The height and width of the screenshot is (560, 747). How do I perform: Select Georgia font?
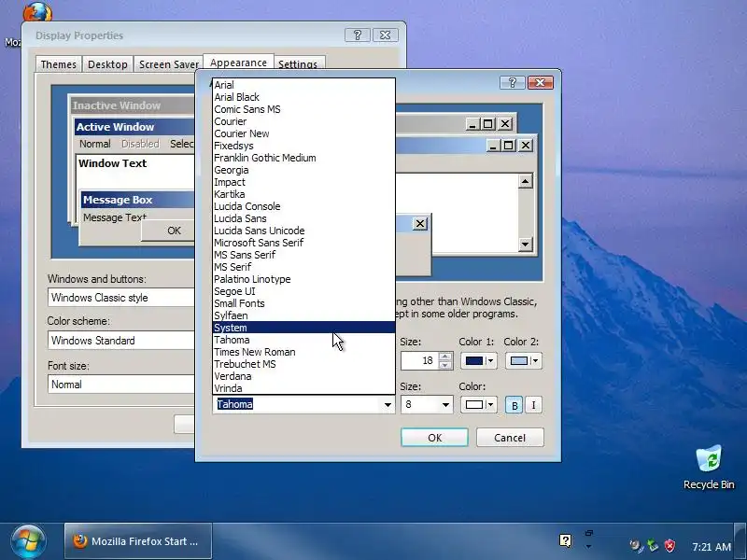click(303, 170)
